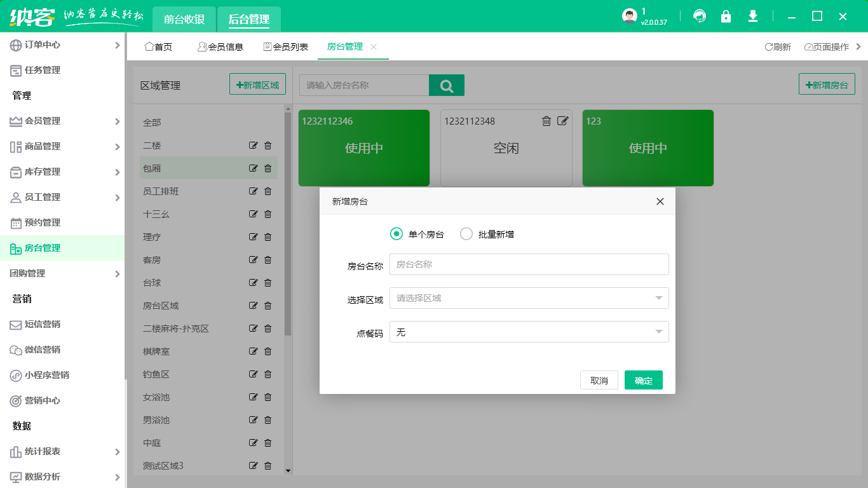
Task: Switch to the 会员列表 tab
Action: 287,46
